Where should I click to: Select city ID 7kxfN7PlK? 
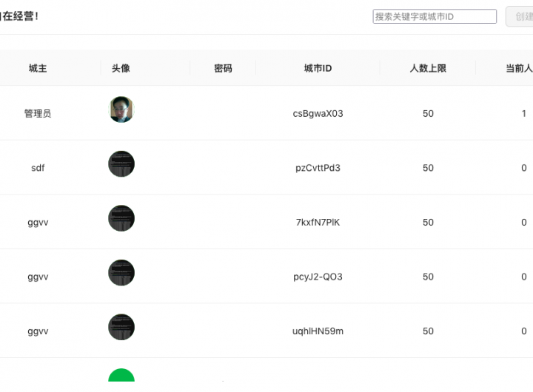pyautogui.click(x=318, y=223)
